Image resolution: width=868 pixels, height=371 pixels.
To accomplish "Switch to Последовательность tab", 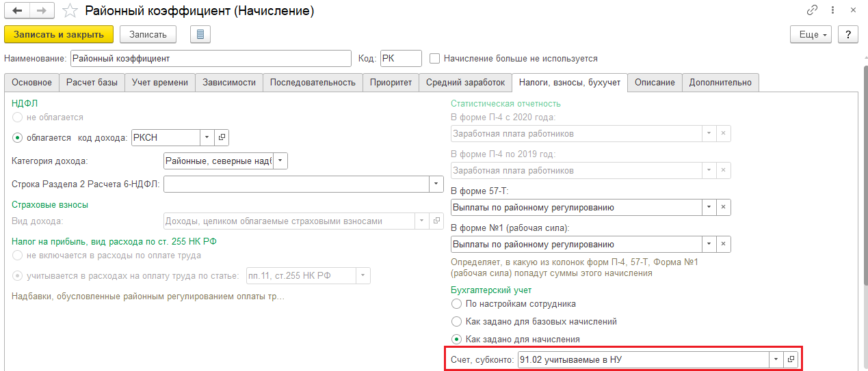I will [x=313, y=82].
